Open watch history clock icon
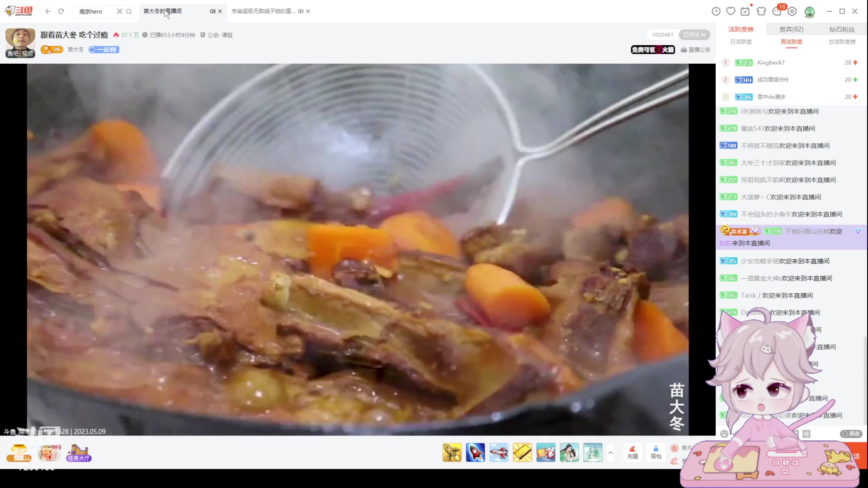Viewport: 868px width, 488px height. 716,11
